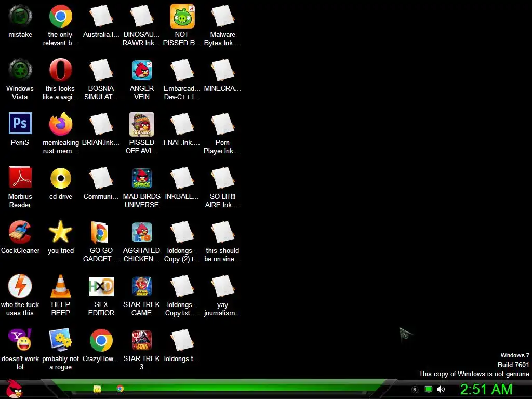Open the ANGER VEIN Angry Birds icon

141,70
